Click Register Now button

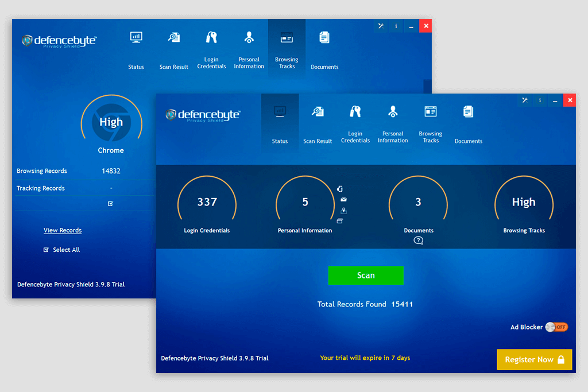535,359
